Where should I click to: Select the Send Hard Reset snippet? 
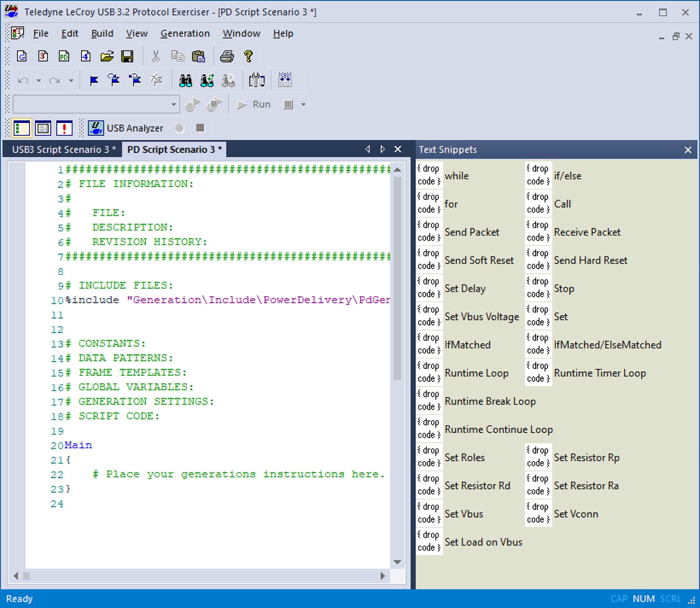pos(590,261)
